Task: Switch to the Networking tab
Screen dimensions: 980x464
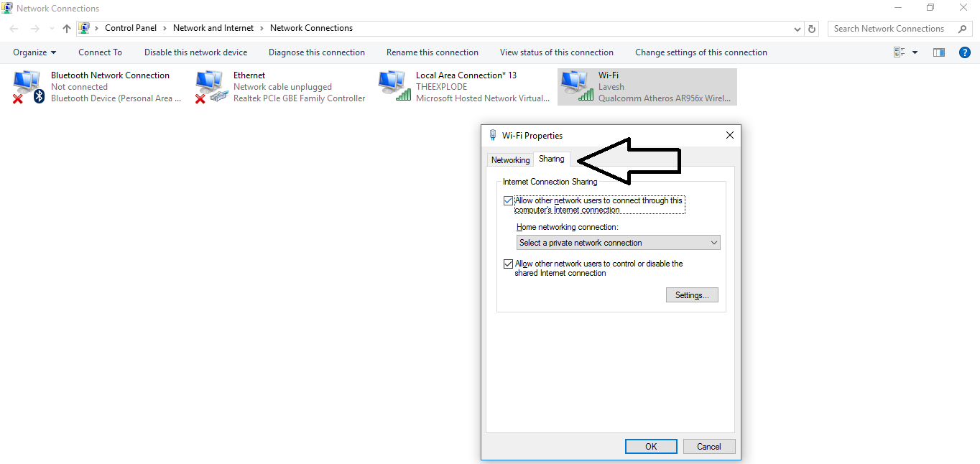Action: 510,159
